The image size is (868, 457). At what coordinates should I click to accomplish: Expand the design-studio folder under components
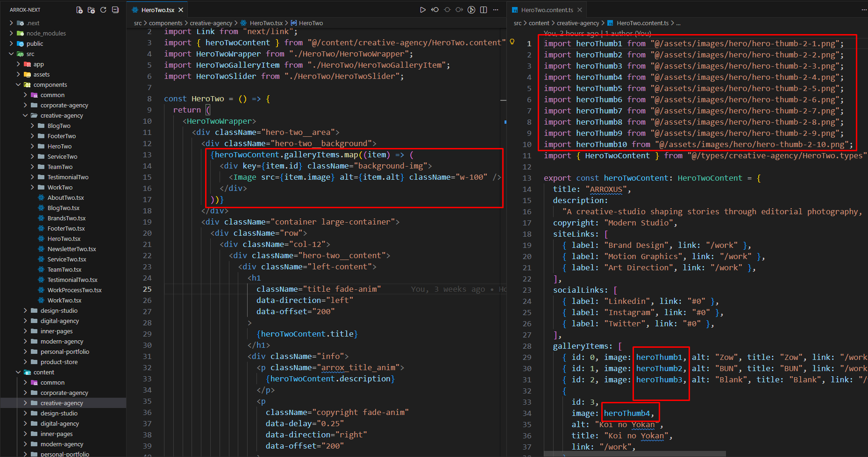pos(59,310)
